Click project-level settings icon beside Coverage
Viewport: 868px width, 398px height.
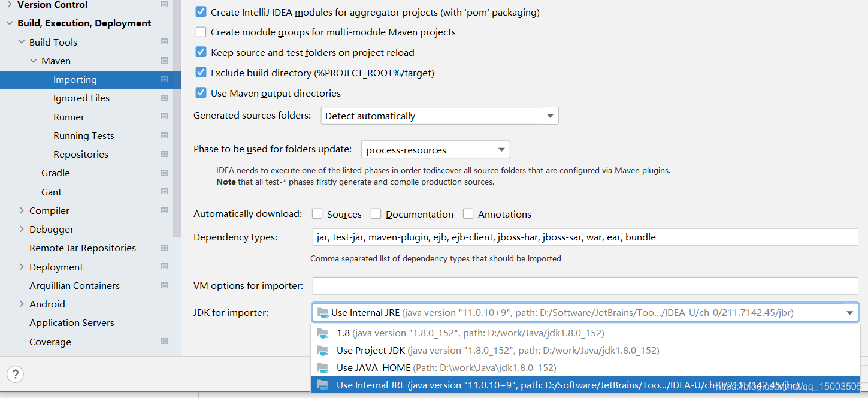(164, 342)
